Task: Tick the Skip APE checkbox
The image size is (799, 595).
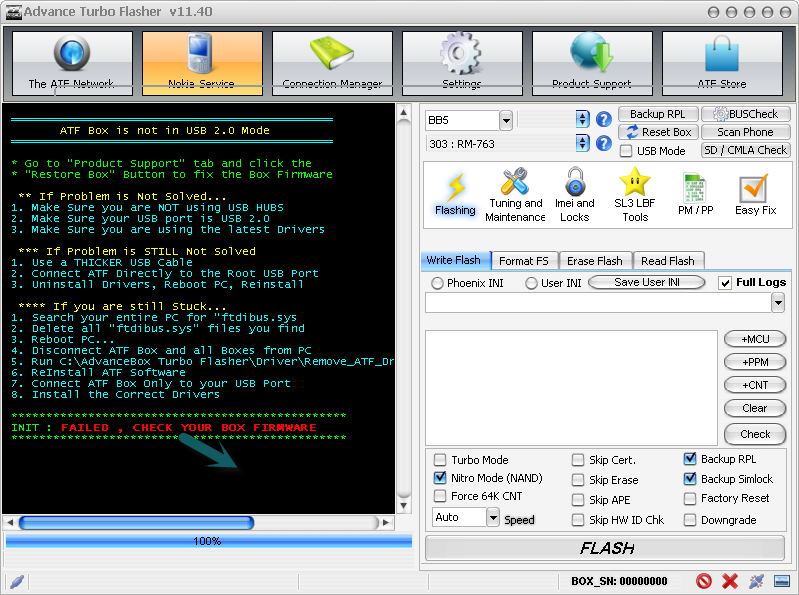Action: (x=578, y=500)
